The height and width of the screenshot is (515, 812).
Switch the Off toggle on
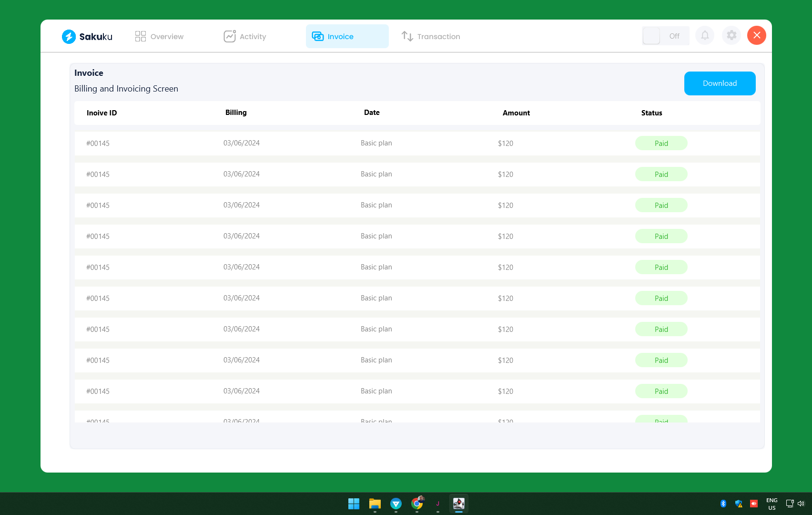coord(651,35)
